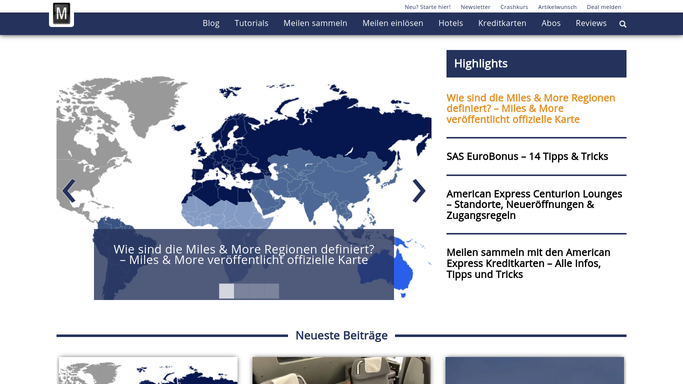Select the fourth slider indicator square

coord(271,291)
